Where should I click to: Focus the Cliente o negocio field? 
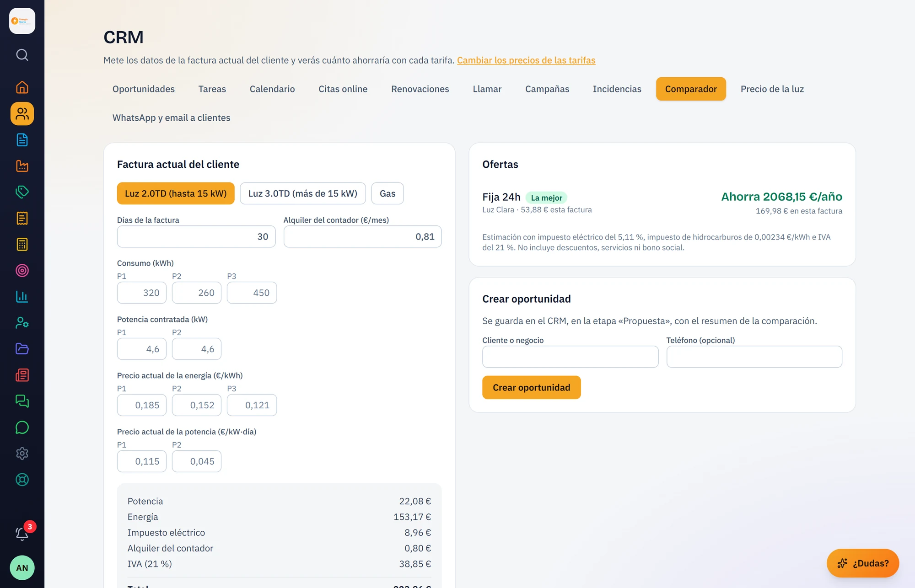point(570,357)
